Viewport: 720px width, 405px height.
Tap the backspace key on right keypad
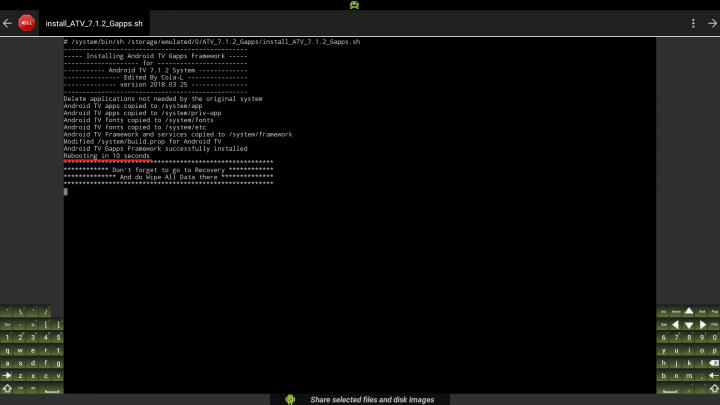714,362
